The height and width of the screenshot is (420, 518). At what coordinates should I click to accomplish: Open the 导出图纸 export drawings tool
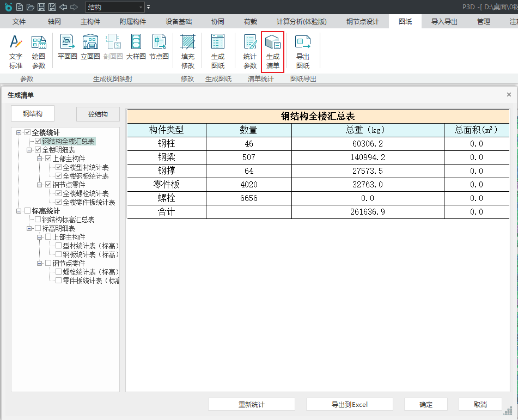(x=303, y=51)
